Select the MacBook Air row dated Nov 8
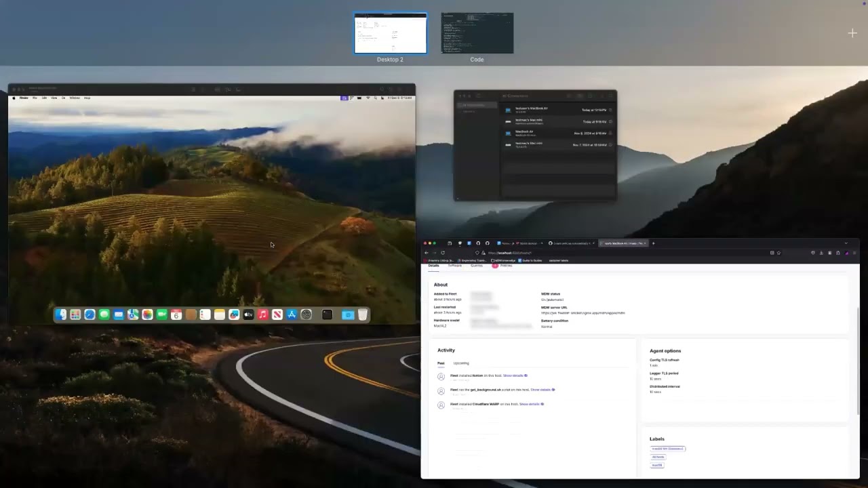 click(x=558, y=133)
